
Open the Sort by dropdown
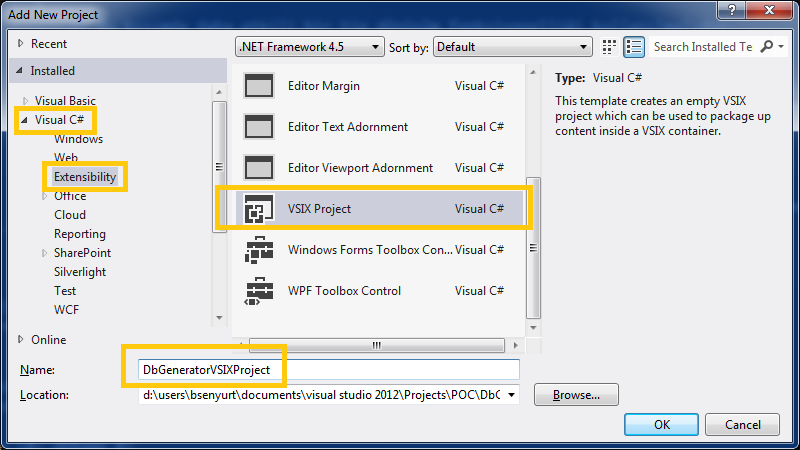[x=513, y=47]
